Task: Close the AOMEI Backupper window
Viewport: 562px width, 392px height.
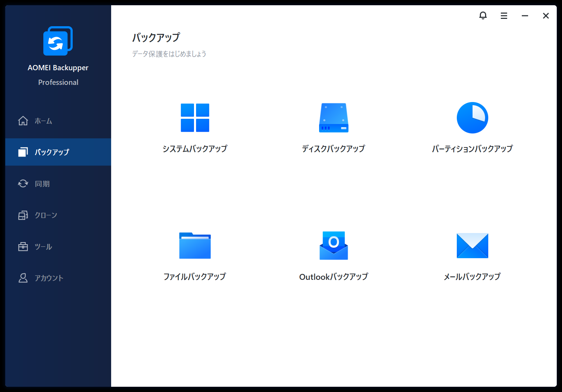Action: 546,16
